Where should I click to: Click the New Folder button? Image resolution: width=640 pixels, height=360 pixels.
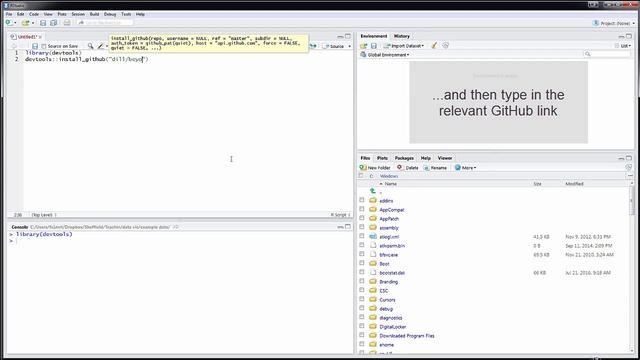(x=375, y=167)
